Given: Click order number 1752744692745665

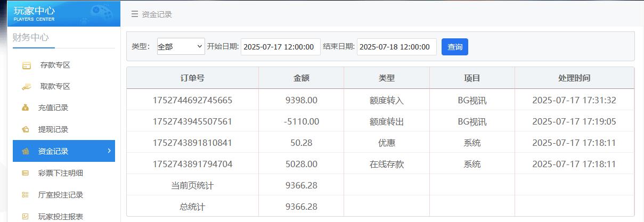Looking at the screenshot, I should point(192,100).
